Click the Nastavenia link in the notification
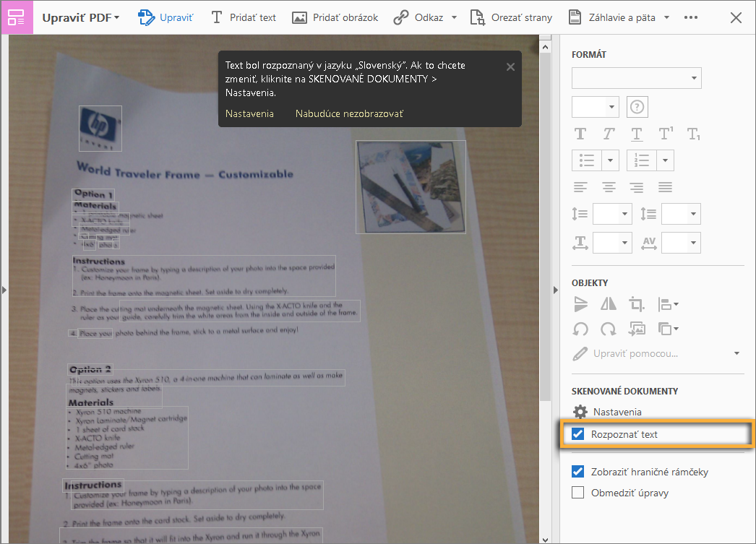 click(x=249, y=113)
